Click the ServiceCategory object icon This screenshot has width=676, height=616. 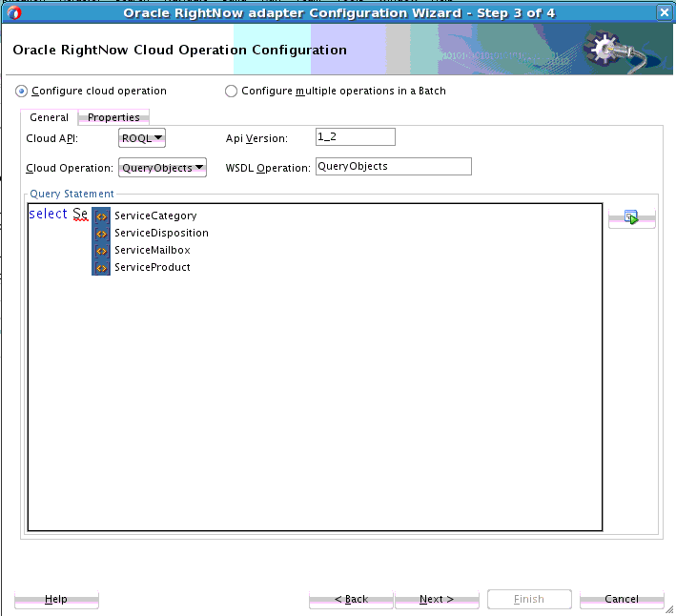click(x=101, y=216)
